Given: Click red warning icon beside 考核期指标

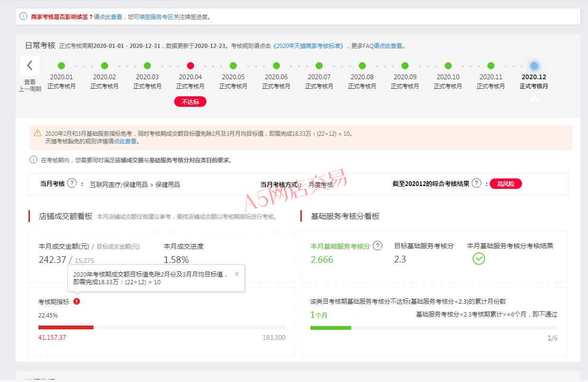Looking at the screenshot, I should 77,301.
